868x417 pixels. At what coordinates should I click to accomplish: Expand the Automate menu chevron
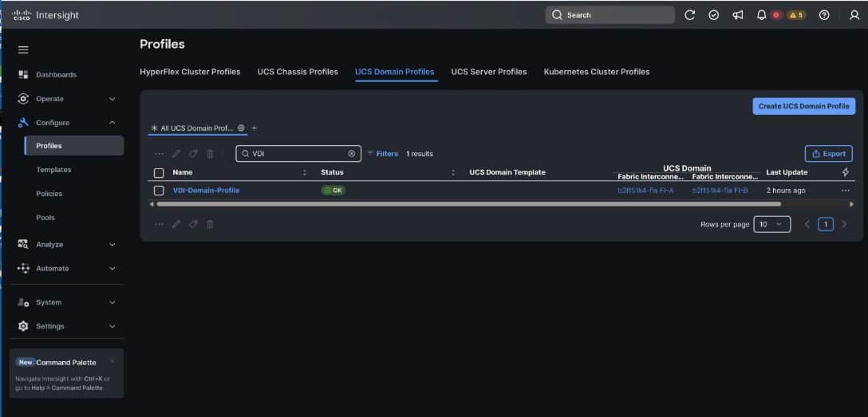coord(112,268)
